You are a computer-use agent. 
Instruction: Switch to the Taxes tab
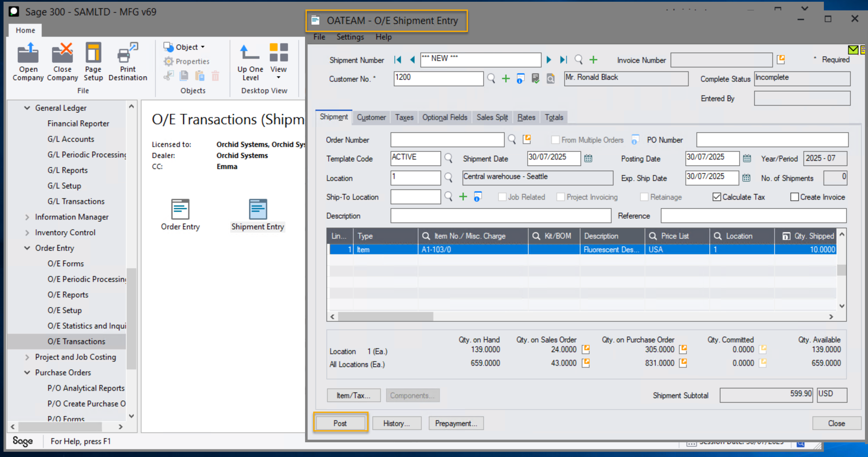pyautogui.click(x=404, y=117)
